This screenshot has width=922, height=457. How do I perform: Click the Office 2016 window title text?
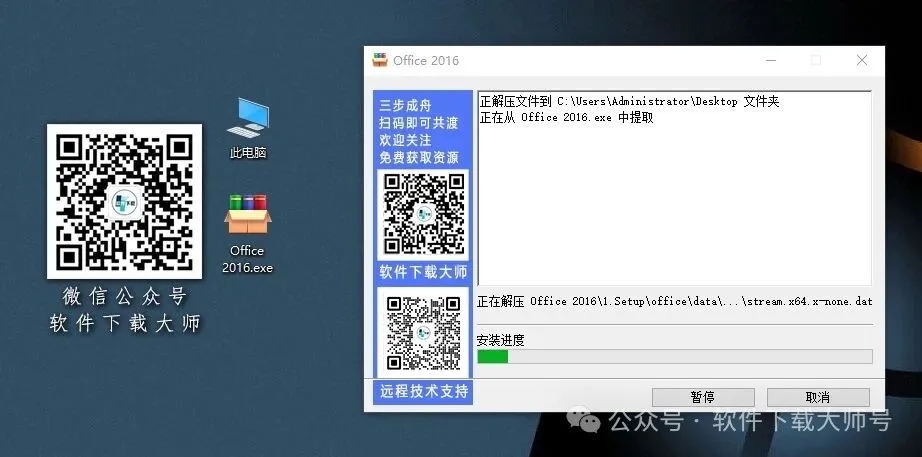tap(426, 60)
